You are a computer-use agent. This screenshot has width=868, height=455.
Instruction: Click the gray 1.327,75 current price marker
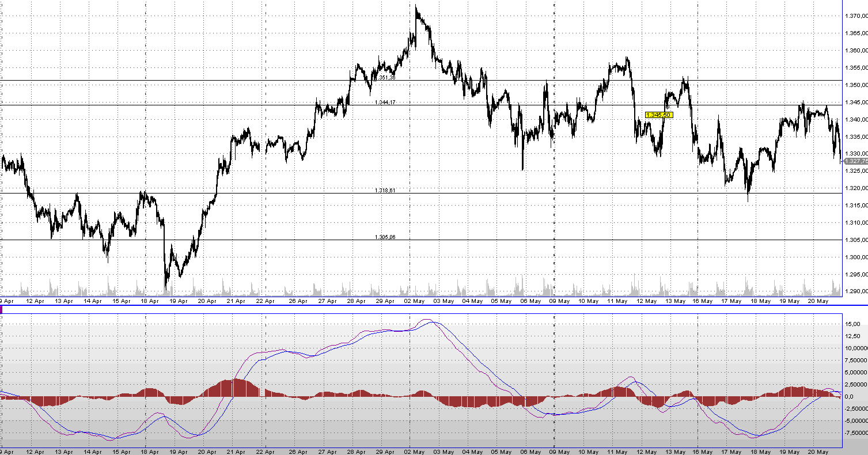[x=855, y=161]
